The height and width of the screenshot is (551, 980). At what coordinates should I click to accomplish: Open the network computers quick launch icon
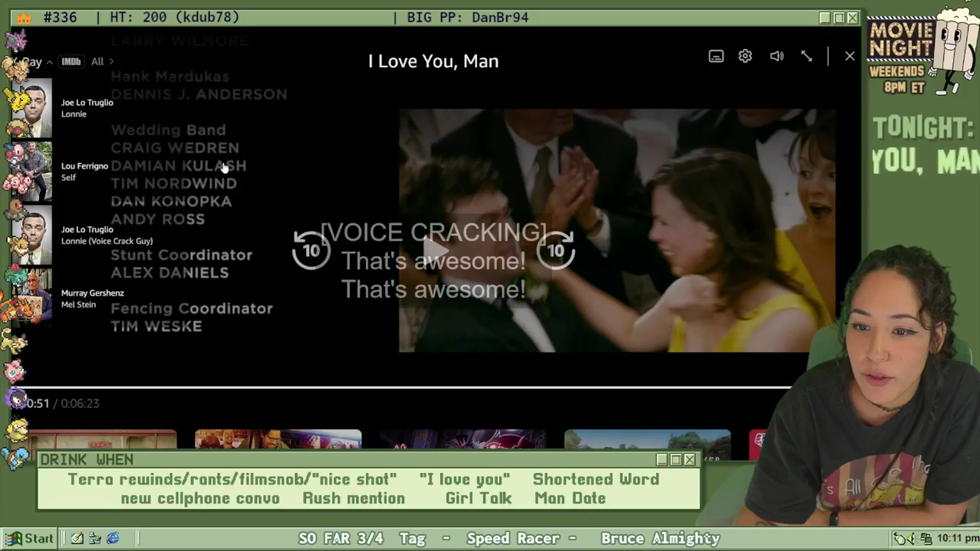[x=95, y=538]
